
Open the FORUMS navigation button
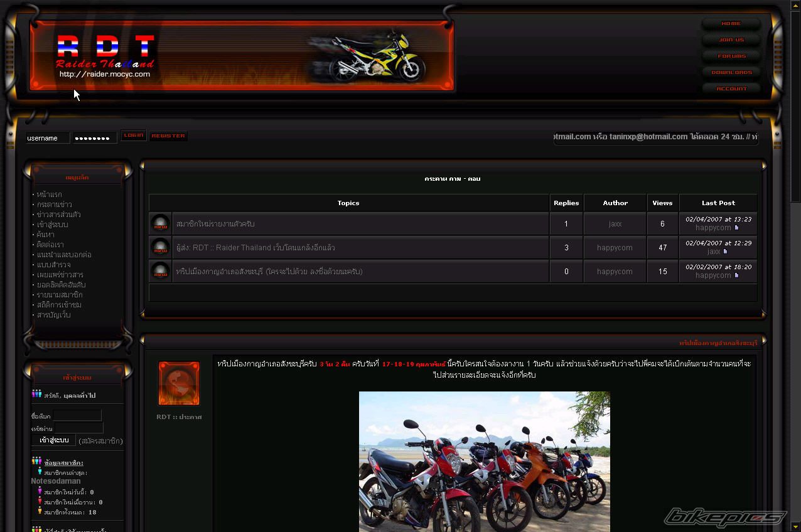coord(731,56)
